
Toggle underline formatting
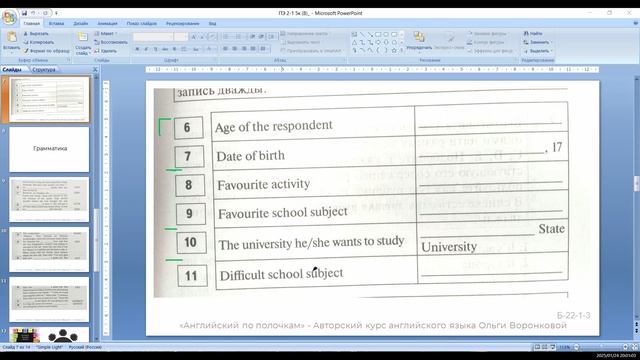tap(156, 49)
